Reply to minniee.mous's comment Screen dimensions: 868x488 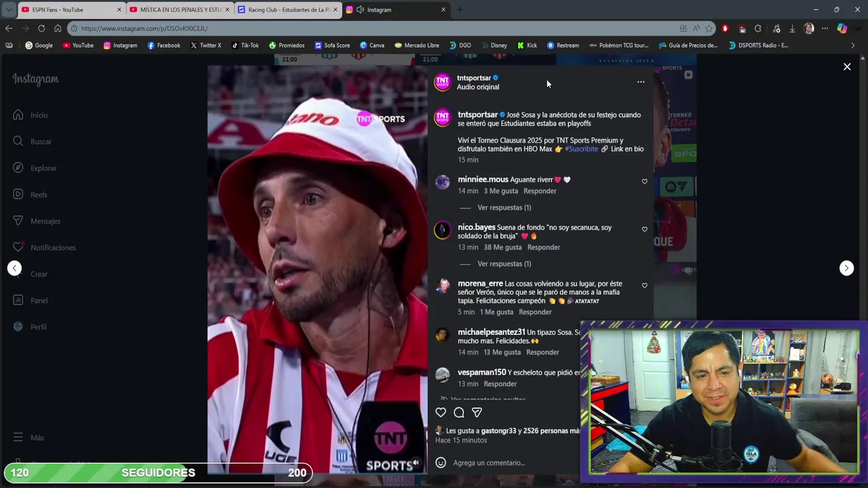click(x=540, y=191)
